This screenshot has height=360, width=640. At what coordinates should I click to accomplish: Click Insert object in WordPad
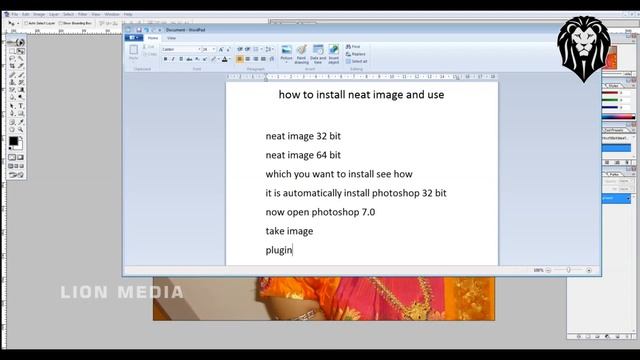(333, 54)
